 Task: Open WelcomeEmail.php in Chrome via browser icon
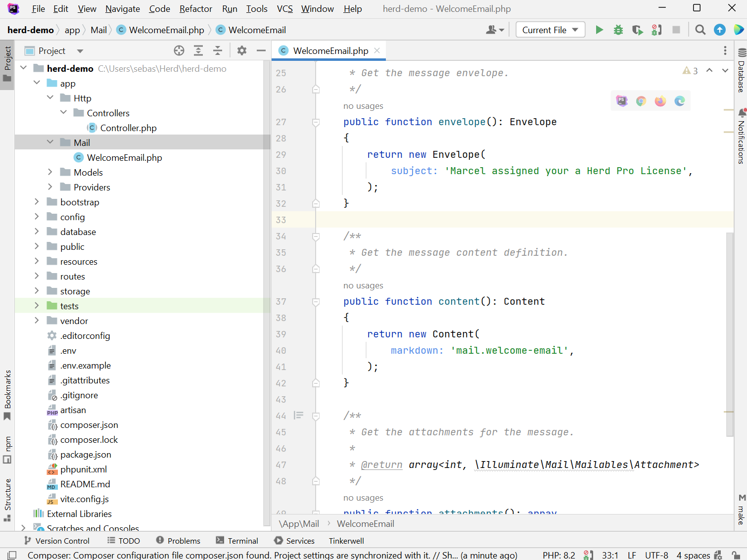pyautogui.click(x=641, y=100)
